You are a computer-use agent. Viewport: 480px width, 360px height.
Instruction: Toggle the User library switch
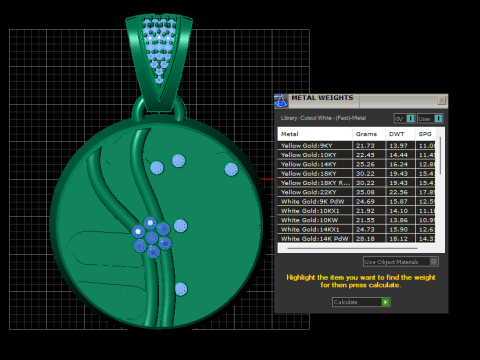click(x=430, y=119)
